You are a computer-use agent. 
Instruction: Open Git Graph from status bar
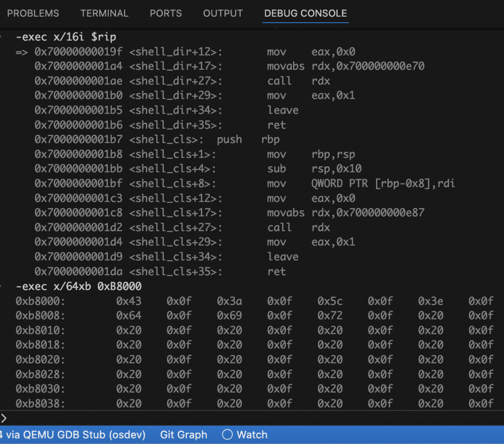coord(184,435)
